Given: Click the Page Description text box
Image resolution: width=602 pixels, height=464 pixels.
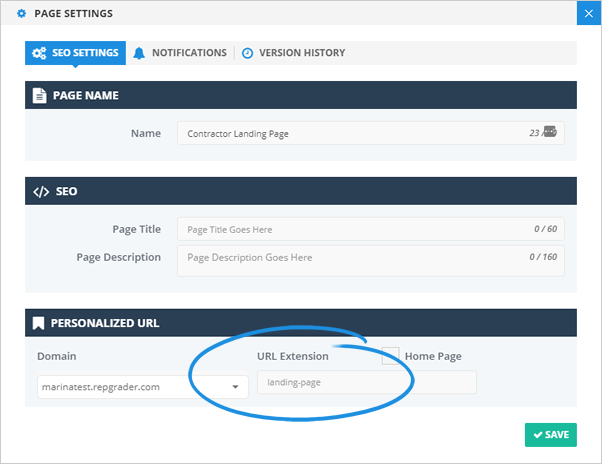Looking at the screenshot, I should pyautogui.click(x=350, y=260).
